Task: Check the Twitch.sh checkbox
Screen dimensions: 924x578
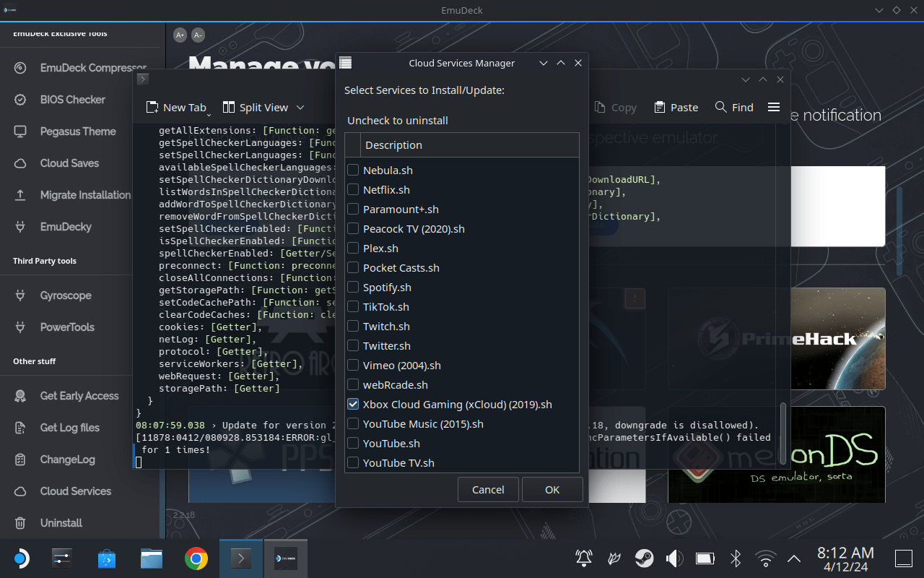Action: coord(353,326)
